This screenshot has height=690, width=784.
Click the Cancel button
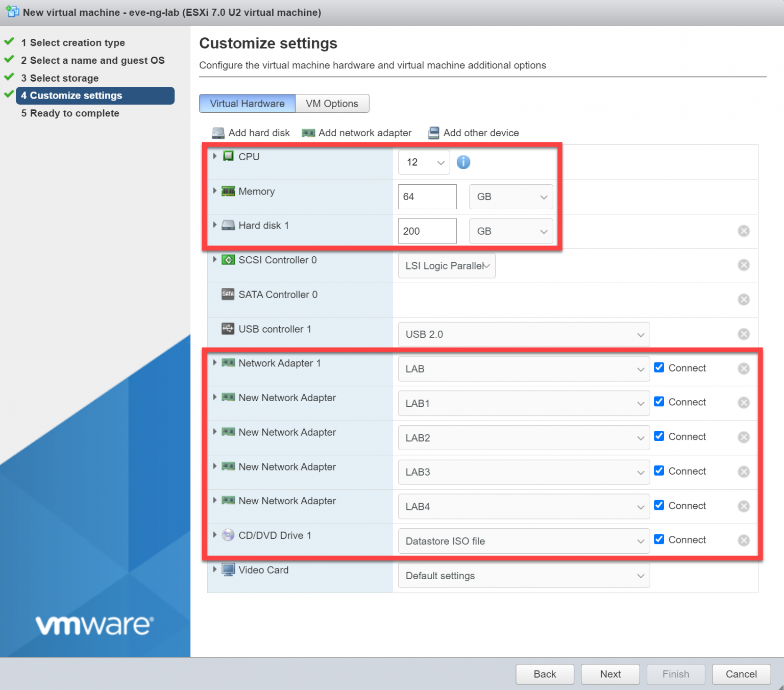pos(741,674)
